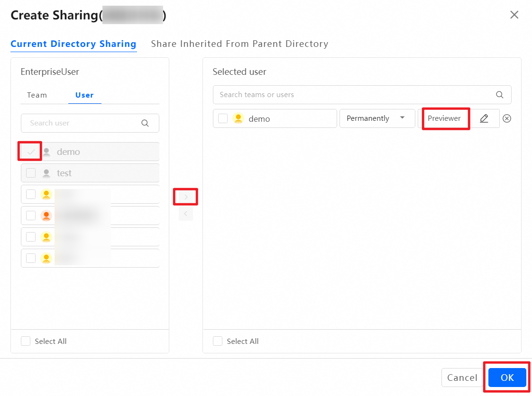Screen dimensions: 532x396
Task: Close the Create Sharing dialog with the X
Action: coord(514,15)
